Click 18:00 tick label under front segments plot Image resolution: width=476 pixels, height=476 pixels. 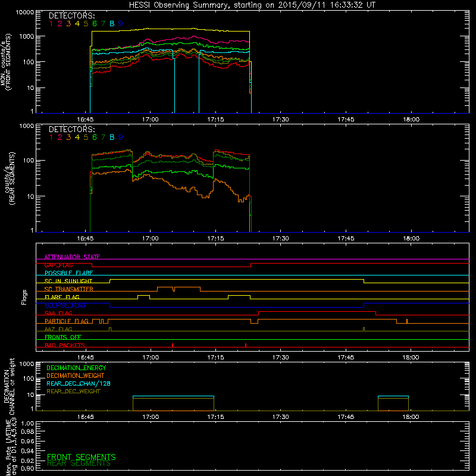click(x=411, y=120)
